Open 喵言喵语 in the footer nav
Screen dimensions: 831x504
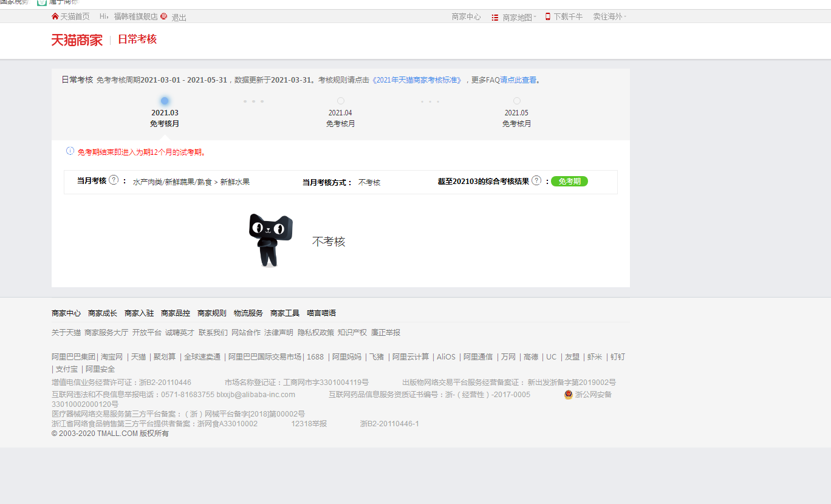point(321,313)
